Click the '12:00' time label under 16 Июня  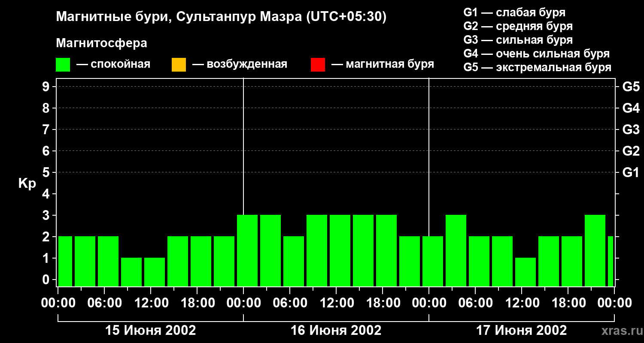point(336,303)
